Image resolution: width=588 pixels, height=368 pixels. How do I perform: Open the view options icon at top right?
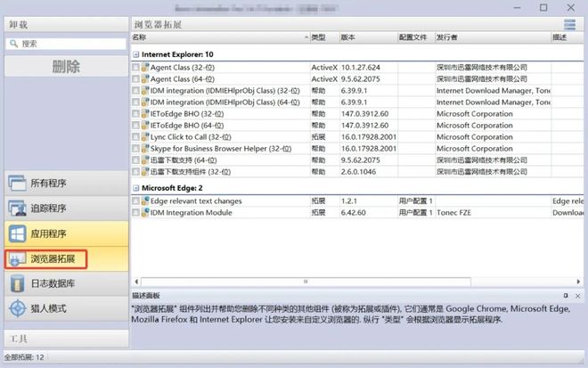point(569,24)
